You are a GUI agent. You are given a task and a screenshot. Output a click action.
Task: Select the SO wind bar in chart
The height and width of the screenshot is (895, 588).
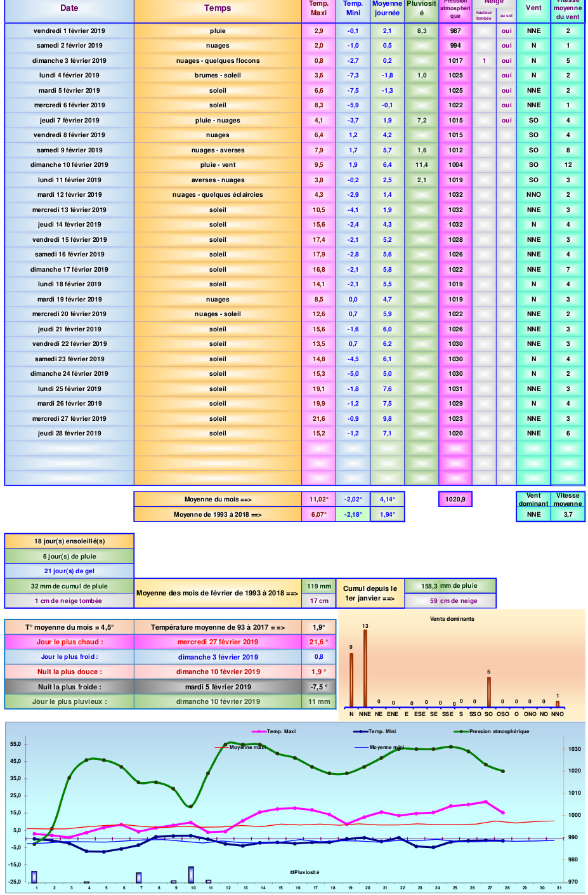click(x=488, y=692)
